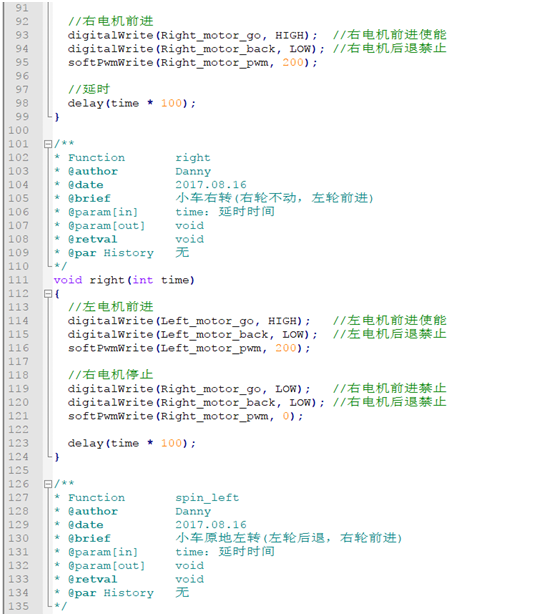The height and width of the screenshot is (616, 557).
Task: Collapse the comment block at line 101
Action: pyautogui.click(x=48, y=144)
